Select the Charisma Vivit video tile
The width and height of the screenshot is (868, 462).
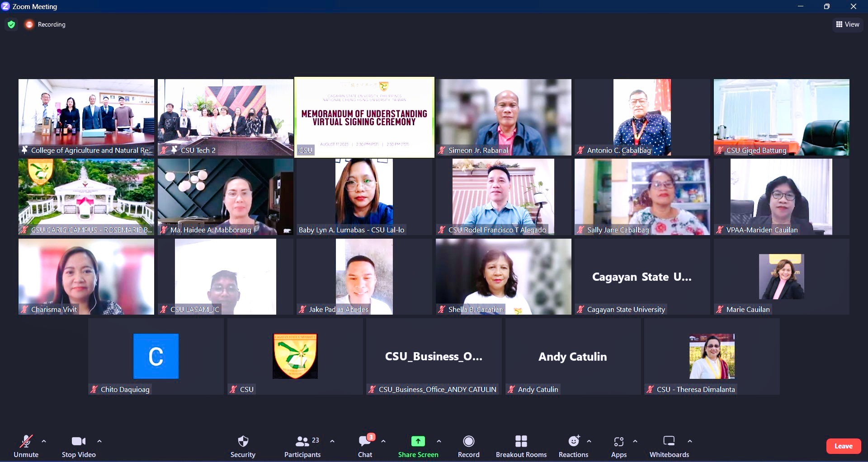(86, 277)
